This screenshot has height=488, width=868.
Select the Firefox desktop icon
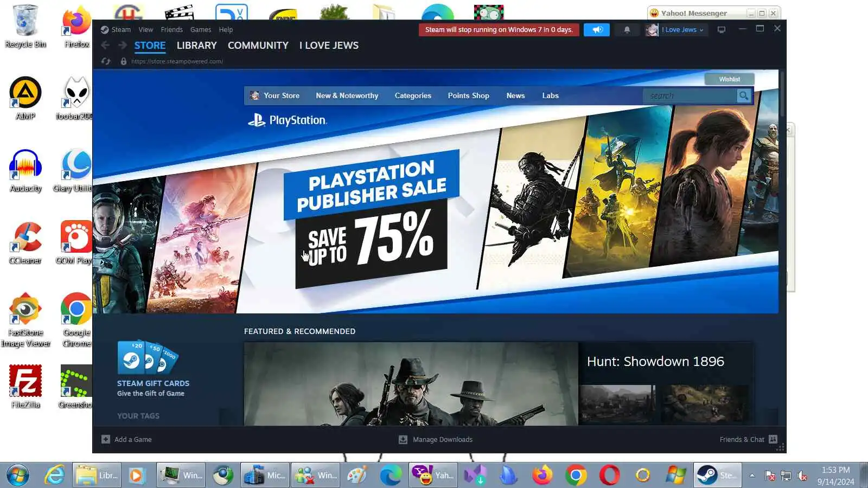tap(76, 26)
